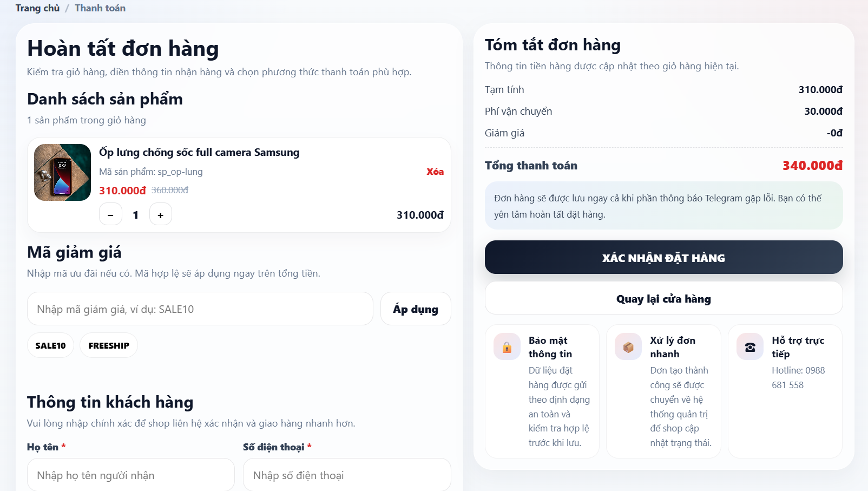Click the Thanh toán breadcrumb item
The width and height of the screenshot is (868, 491).
pos(100,8)
